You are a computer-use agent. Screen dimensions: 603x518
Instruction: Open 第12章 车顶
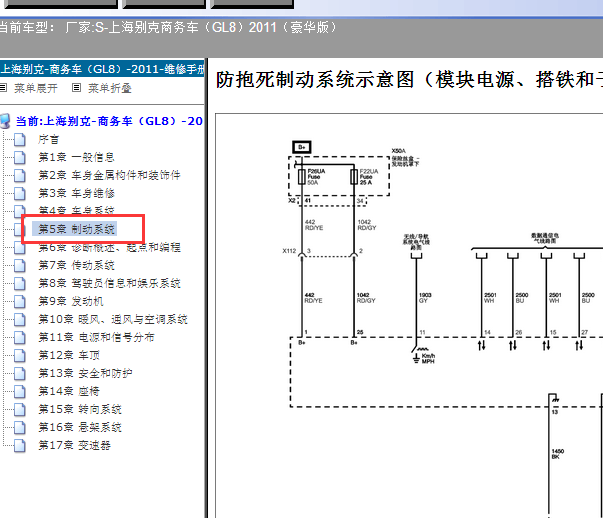point(69,355)
